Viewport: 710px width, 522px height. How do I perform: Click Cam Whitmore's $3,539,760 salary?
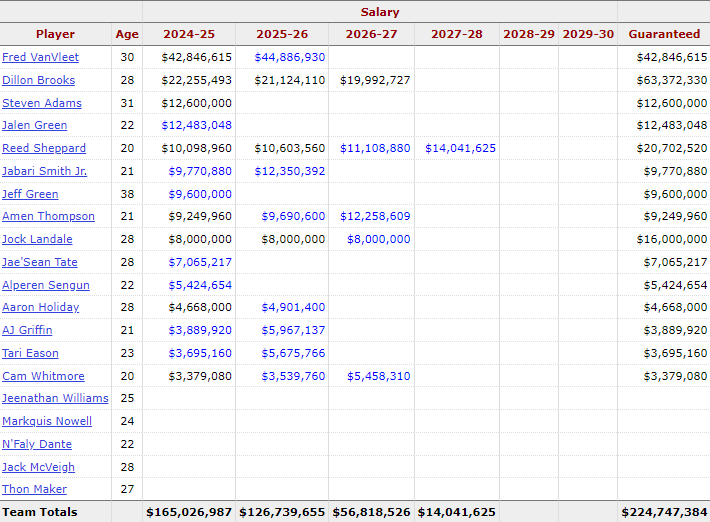(x=293, y=376)
